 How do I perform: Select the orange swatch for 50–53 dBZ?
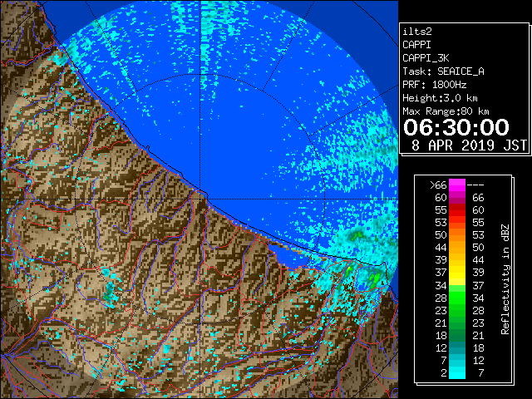tap(457, 235)
